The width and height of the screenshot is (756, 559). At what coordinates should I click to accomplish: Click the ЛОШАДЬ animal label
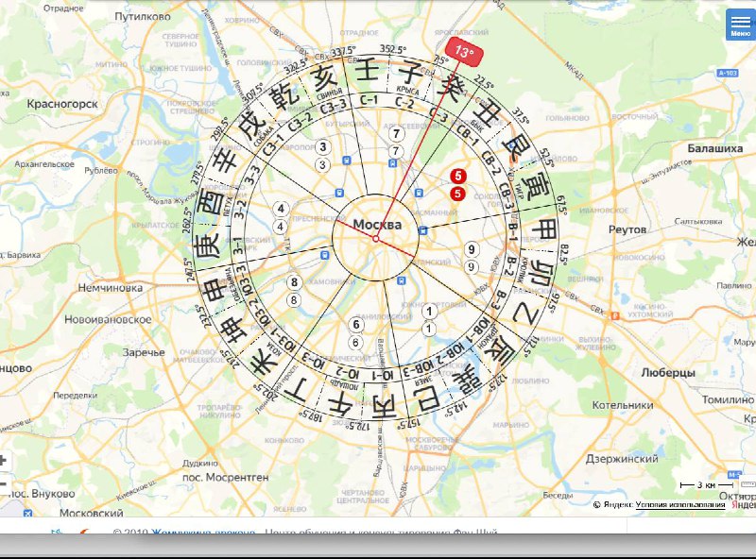344,383
